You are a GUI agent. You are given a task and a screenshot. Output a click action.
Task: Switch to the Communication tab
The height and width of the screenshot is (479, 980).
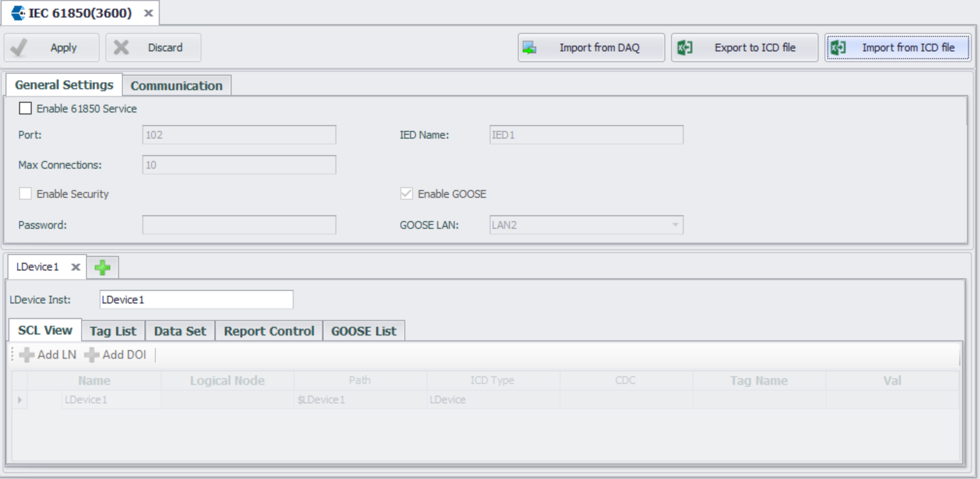click(176, 86)
